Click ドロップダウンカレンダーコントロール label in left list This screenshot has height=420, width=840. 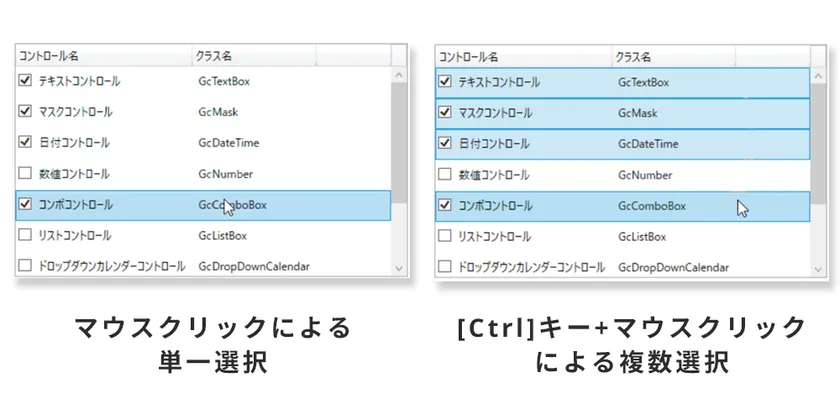coord(112,266)
